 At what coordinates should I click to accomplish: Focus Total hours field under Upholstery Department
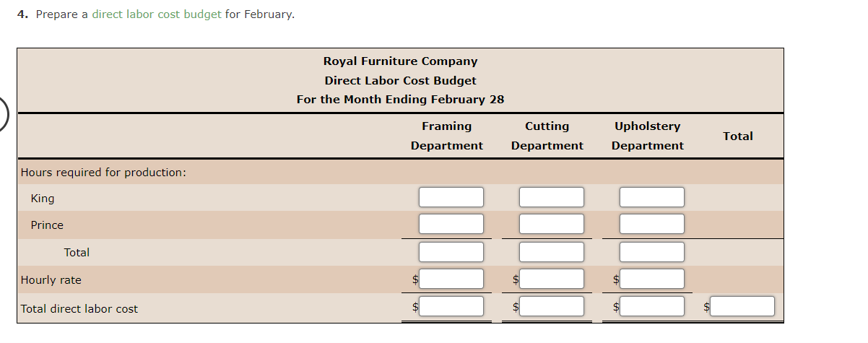point(651,252)
